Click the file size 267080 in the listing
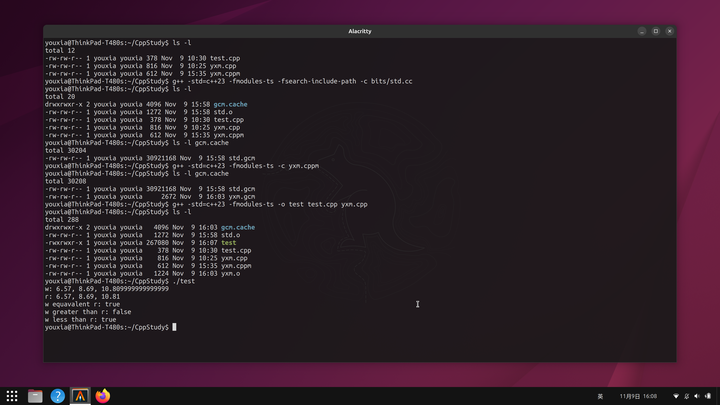This screenshot has width=720, height=405. click(158, 242)
